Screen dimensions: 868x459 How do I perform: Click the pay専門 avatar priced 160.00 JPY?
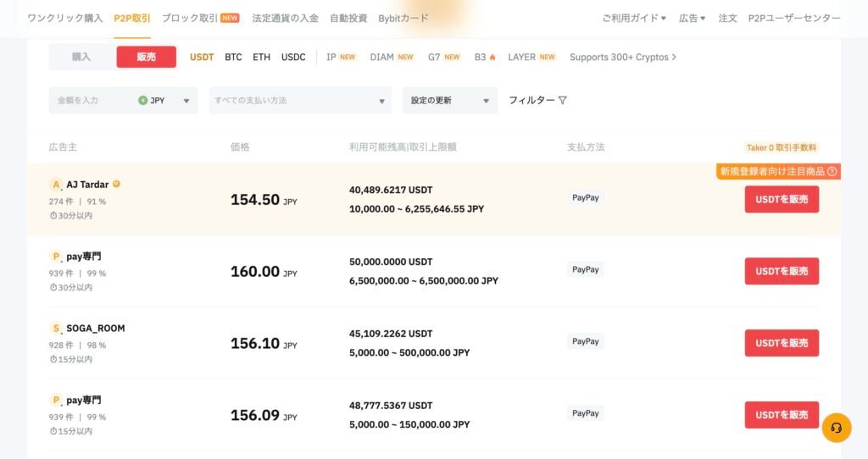pos(55,257)
